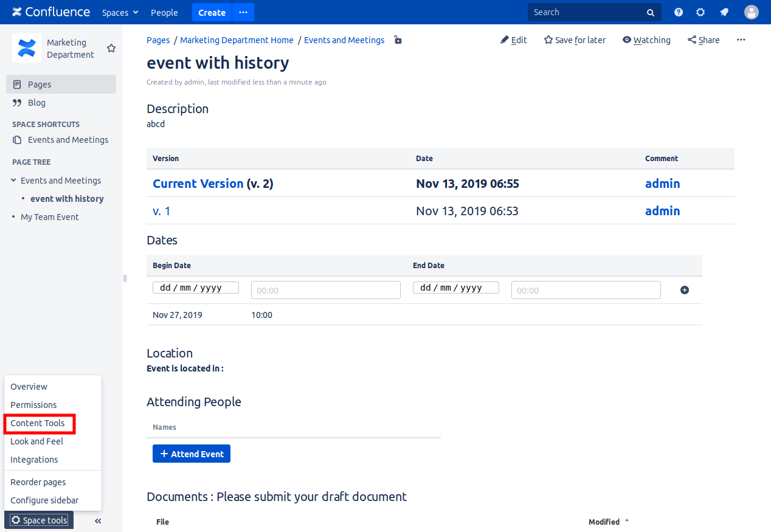771x532 pixels.
Task: Open the page more actions ellipsis
Action: click(x=741, y=40)
